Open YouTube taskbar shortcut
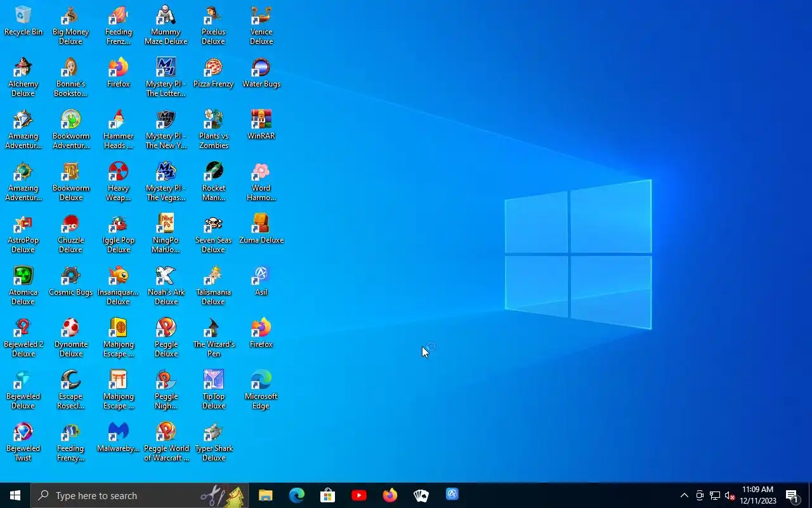 pos(358,495)
